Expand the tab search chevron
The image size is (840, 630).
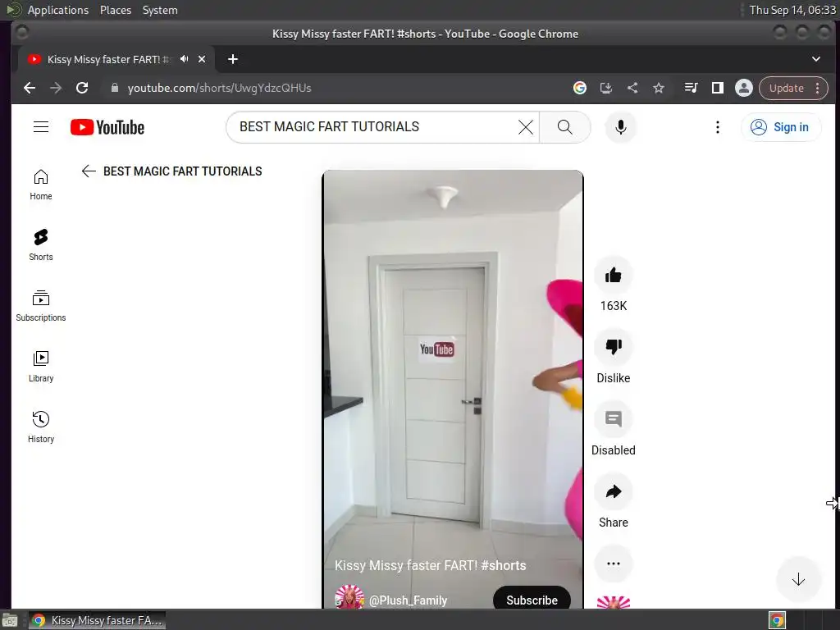[x=816, y=59]
